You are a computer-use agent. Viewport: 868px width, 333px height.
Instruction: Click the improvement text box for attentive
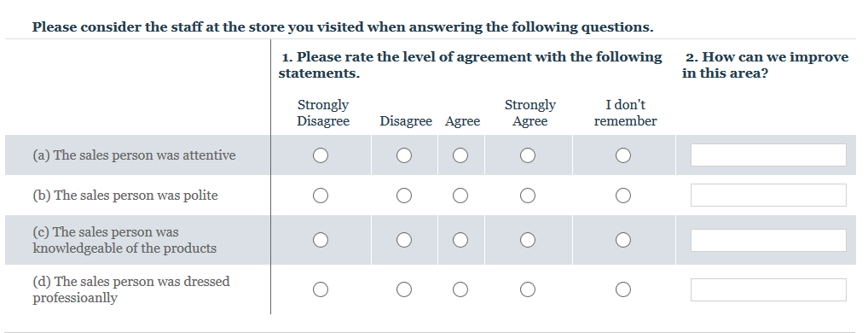pyautogui.click(x=768, y=155)
